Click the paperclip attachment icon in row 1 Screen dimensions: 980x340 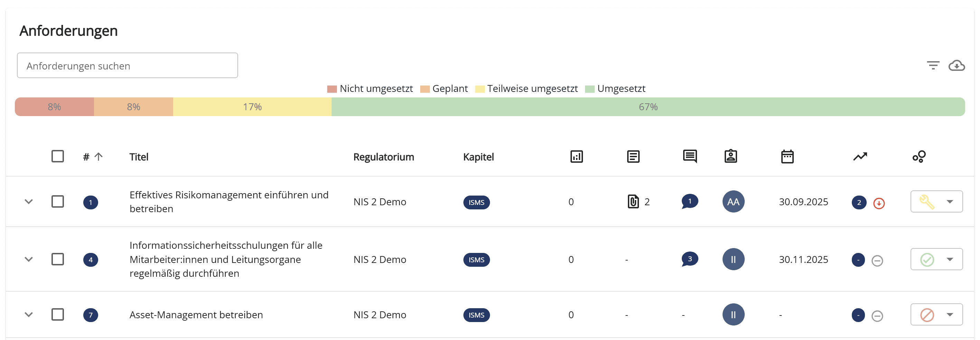(x=633, y=201)
